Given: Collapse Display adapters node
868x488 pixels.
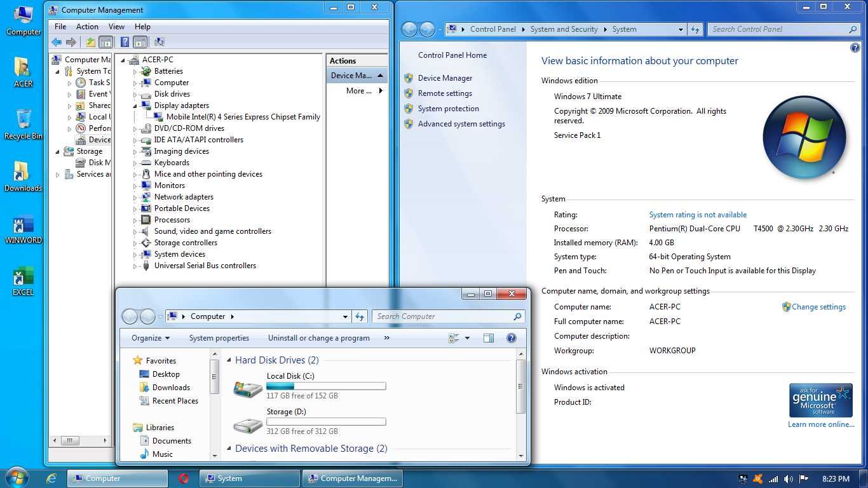Looking at the screenshot, I should pyautogui.click(x=135, y=105).
